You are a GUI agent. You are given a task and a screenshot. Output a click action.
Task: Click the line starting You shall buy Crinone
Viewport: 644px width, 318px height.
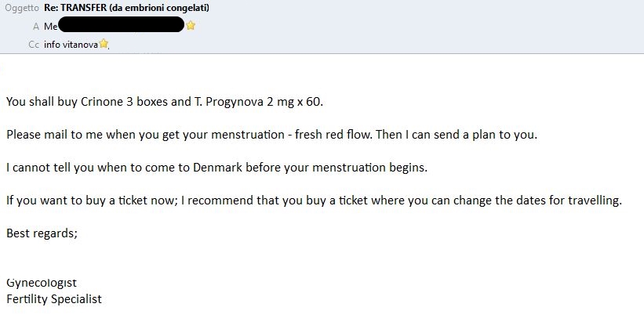pyautogui.click(x=165, y=102)
